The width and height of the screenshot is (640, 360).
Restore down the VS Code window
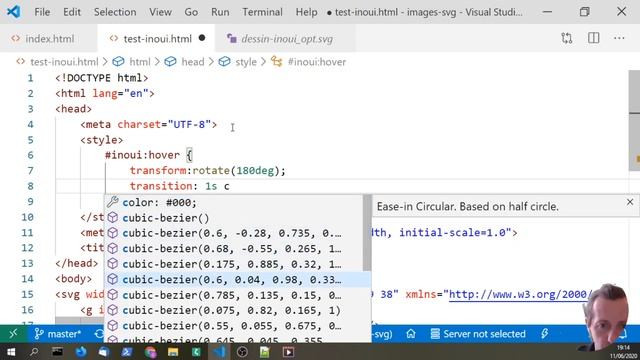[x=584, y=11]
